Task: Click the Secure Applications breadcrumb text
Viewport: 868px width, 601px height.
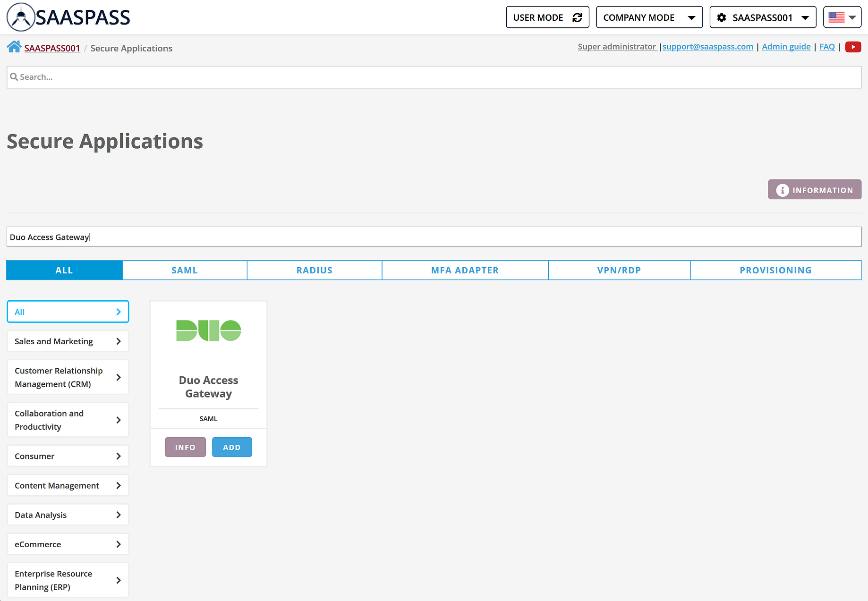Action: click(x=131, y=48)
